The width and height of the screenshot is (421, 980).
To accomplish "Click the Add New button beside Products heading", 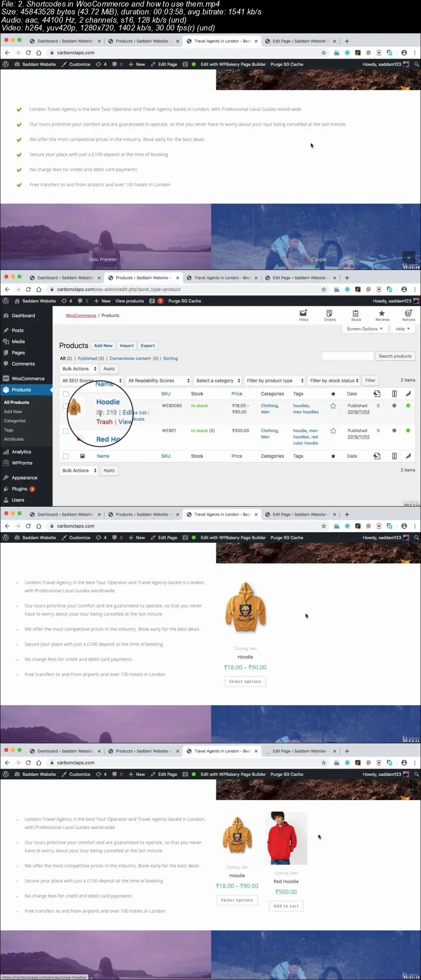I will point(103,346).
